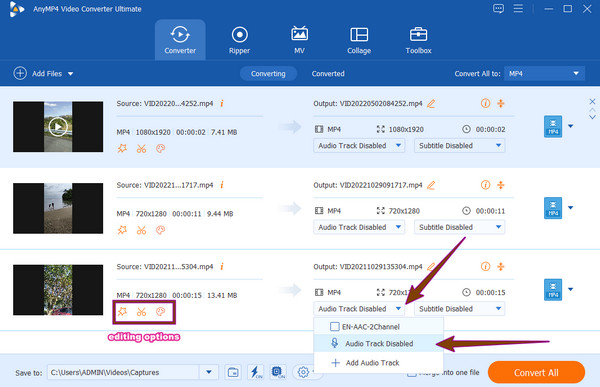
Task: Choose the Audio Track Disabled menu option
Action: click(378, 343)
